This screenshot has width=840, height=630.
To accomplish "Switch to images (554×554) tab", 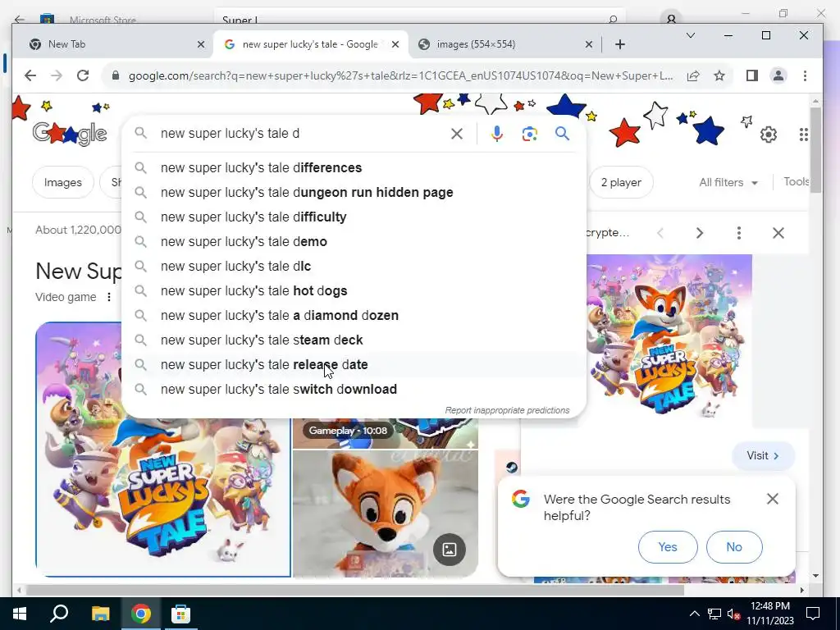I will (505, 44).
